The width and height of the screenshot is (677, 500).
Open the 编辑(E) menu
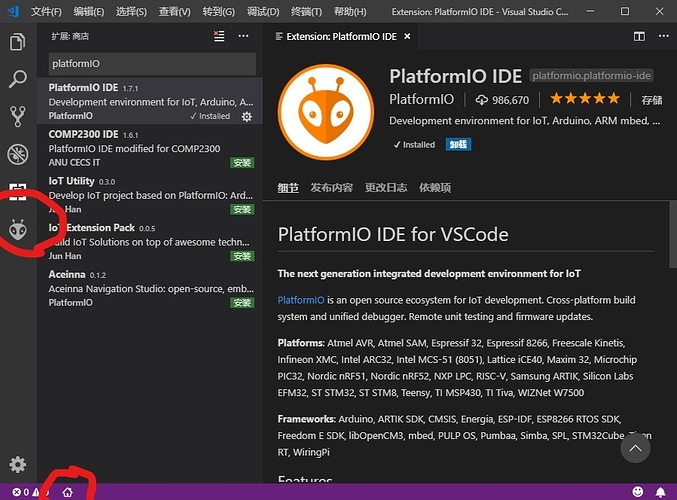pyautogui.click(x=89, y=12)
